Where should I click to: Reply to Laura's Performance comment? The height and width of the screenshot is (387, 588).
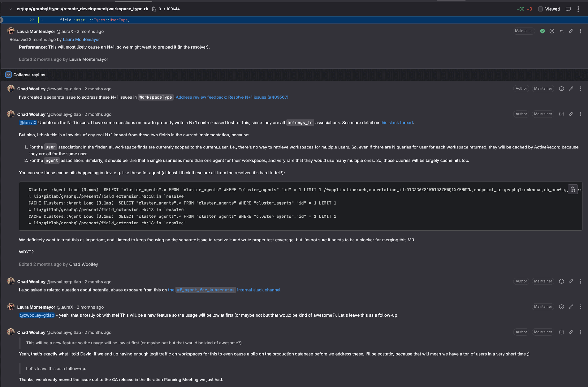[x=561, y=31]
